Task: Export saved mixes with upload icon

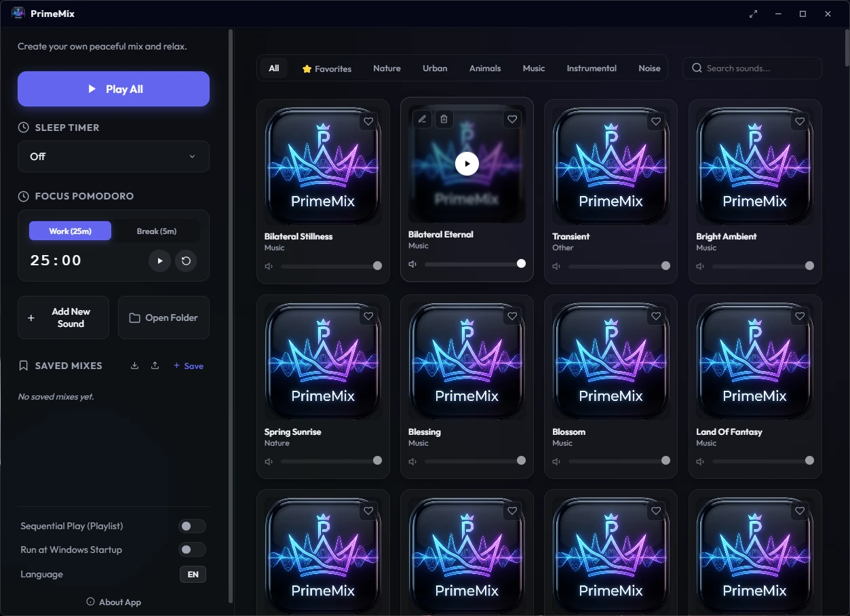Action: tap(155, 366)
